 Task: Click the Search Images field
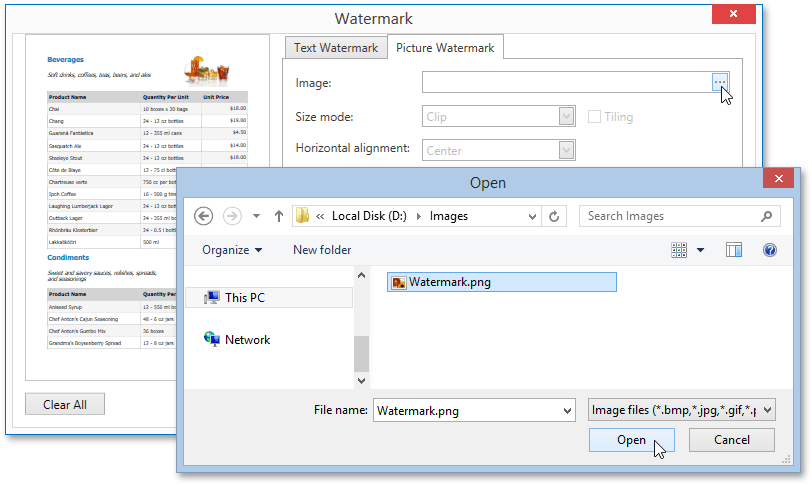[679, 216]
